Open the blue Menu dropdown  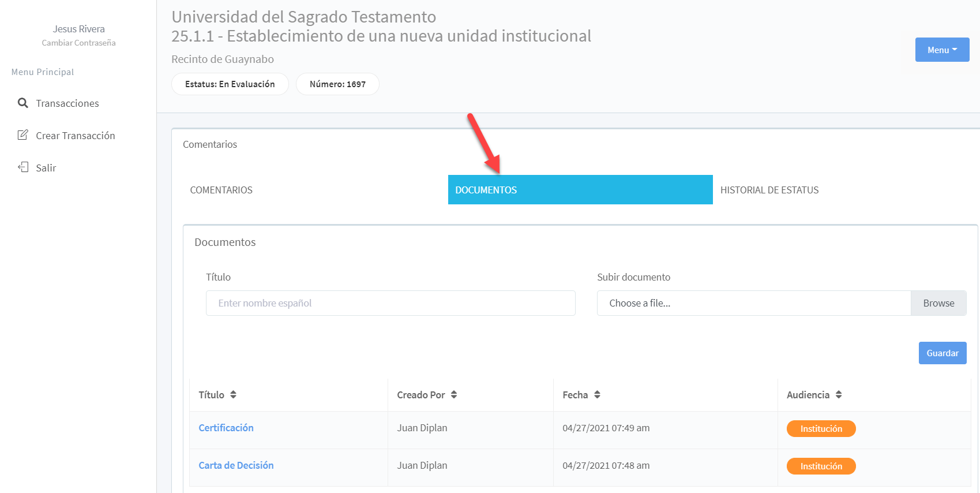942,50
